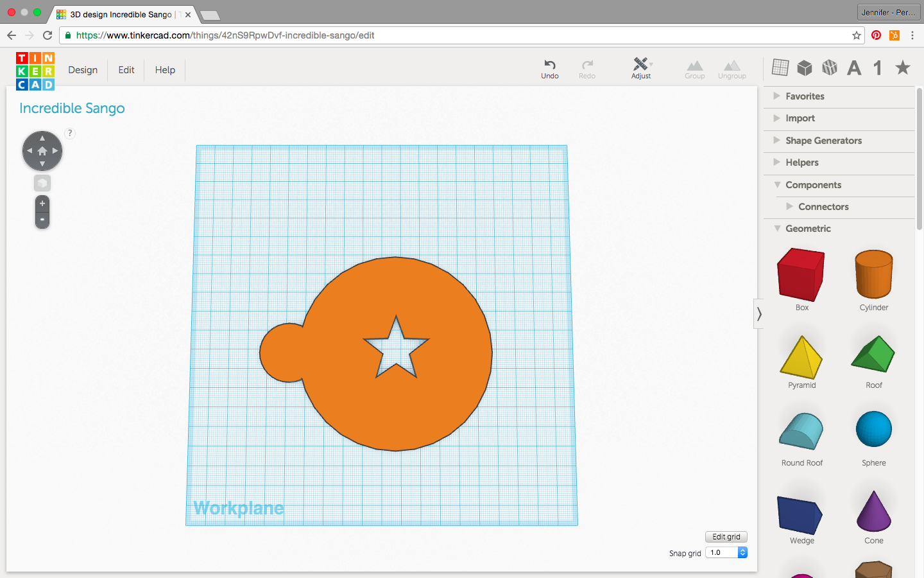The width and height of the screenshot is (924, 578).
Task: Open the Chrome menu
Action: pyautogui.click(x=912, y=35)
